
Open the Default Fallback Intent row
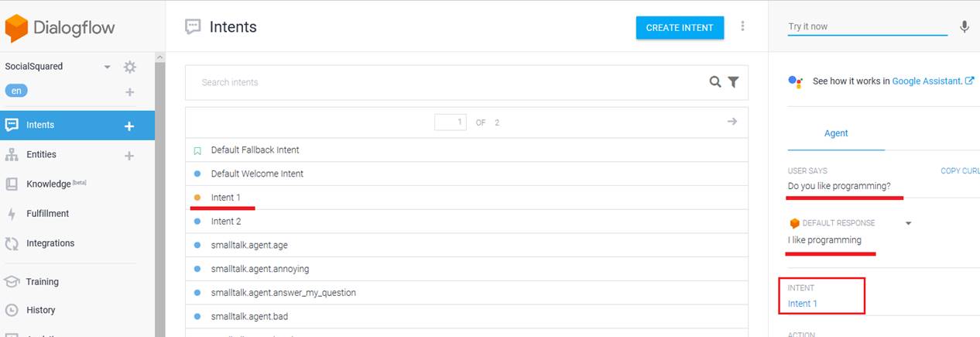[255, 150]
